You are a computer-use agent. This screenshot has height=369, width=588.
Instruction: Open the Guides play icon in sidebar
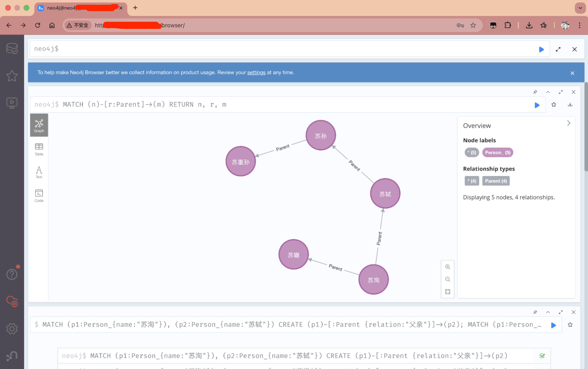click(12, 103)
